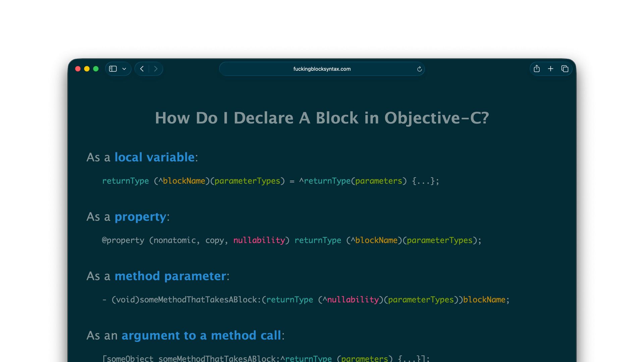This screenshot has width=644, height=362.
Task: Reload the page with the refresh icon
Action: point(419,69)
